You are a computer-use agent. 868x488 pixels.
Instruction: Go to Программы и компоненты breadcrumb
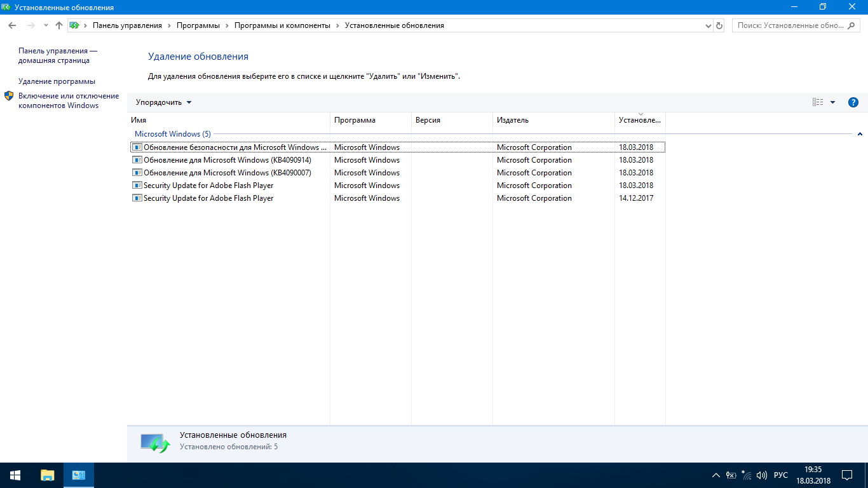282,25
